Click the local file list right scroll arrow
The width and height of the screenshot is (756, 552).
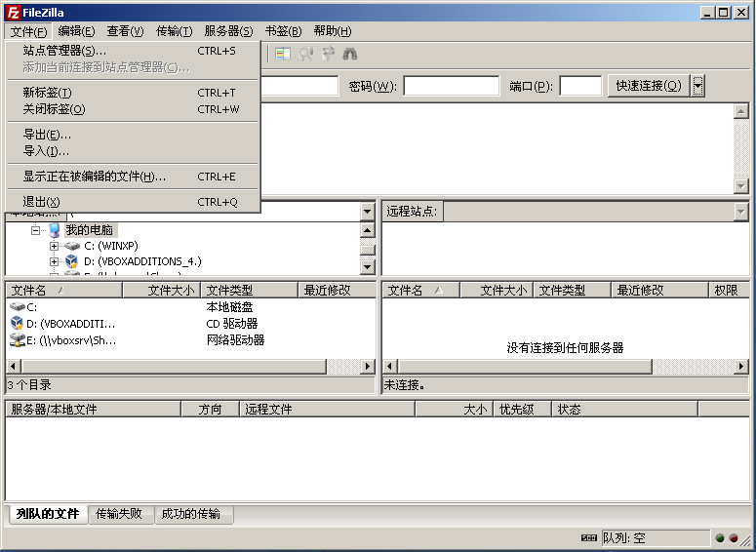tap(368, 367)
